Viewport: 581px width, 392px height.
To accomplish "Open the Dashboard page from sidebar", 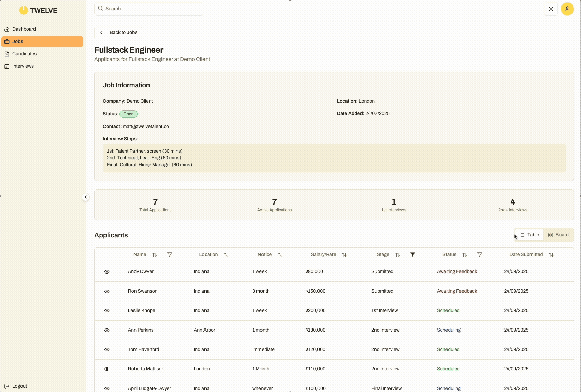I will click(24, 29).
